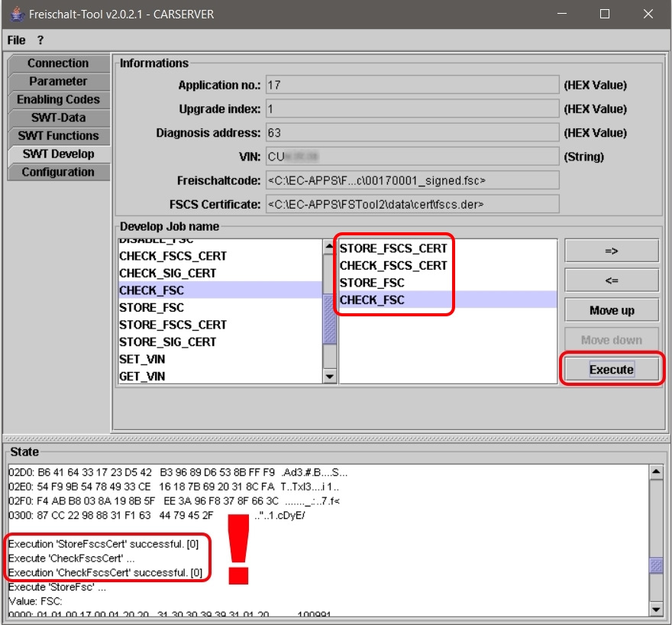
Task: Switch to the Connection tab
Action: click(58, 63)
